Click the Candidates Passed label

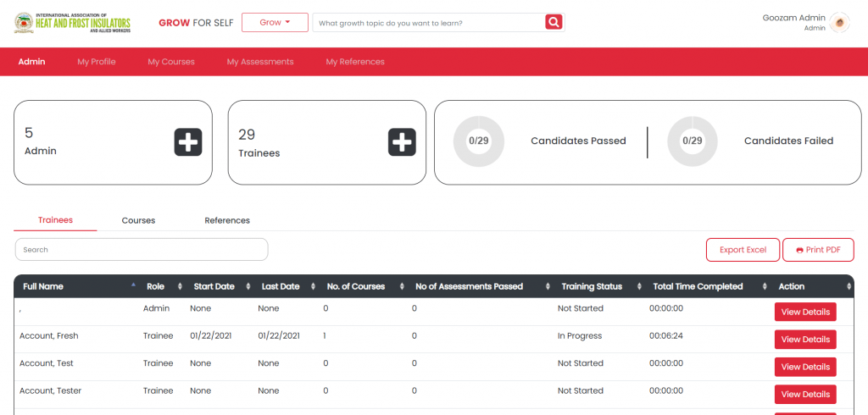click(x=578, y=141)
